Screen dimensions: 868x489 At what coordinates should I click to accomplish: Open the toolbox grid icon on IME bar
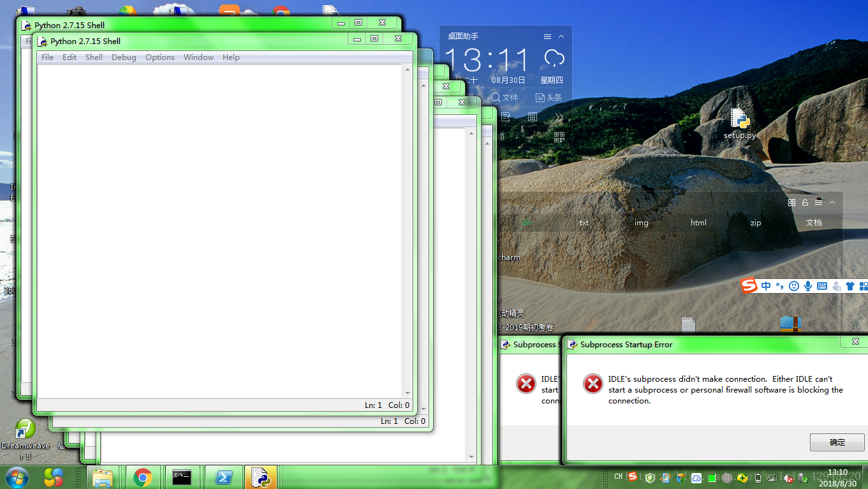pos(863,286)
